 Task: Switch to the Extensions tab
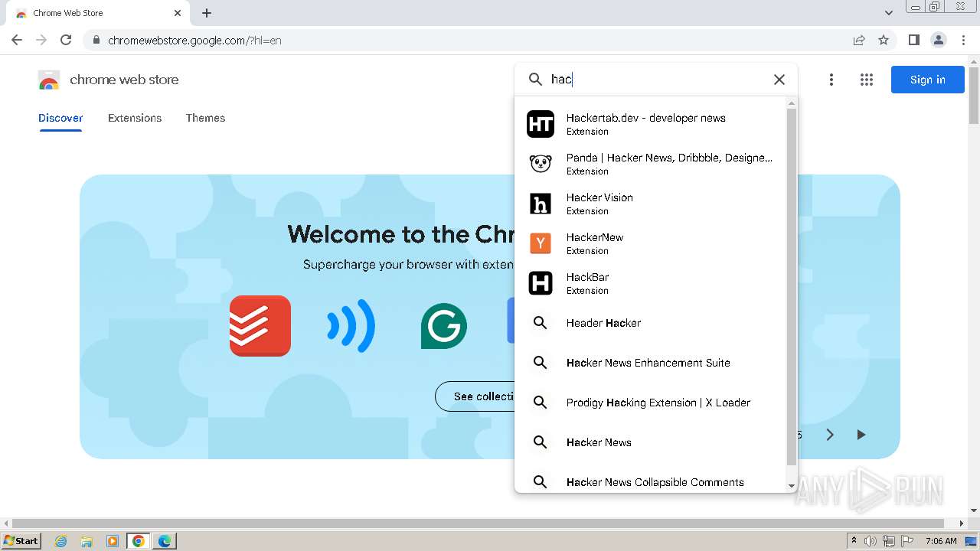point(135,118)
